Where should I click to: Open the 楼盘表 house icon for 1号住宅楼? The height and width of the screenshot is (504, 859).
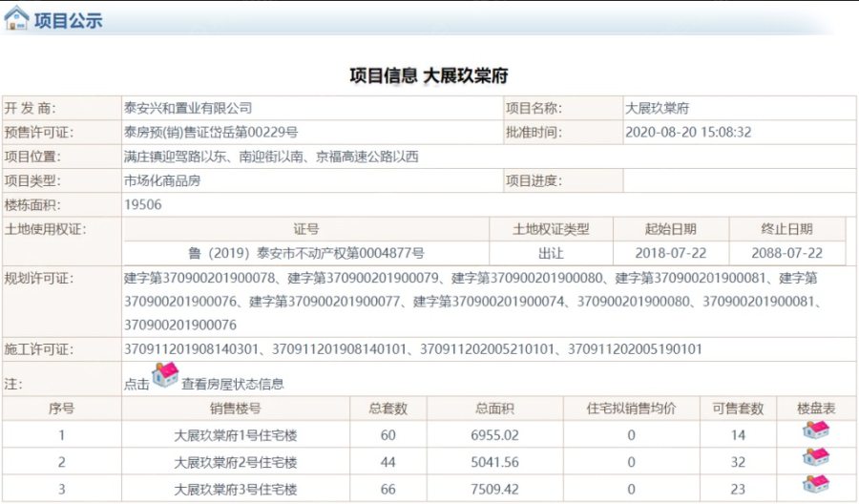816,430
